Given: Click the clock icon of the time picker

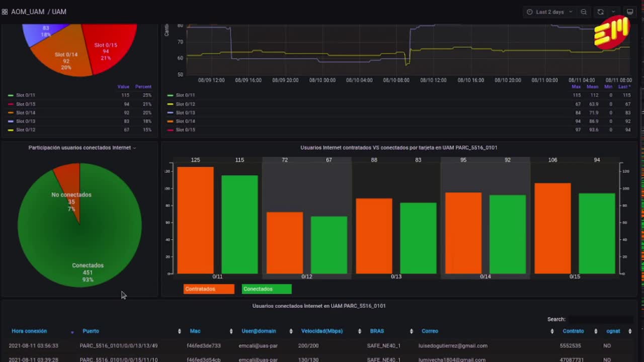Looking at the screenshot, I should click(530, 12).
